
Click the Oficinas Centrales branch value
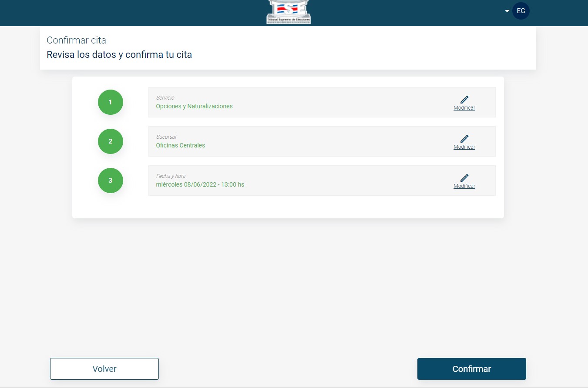180,145
